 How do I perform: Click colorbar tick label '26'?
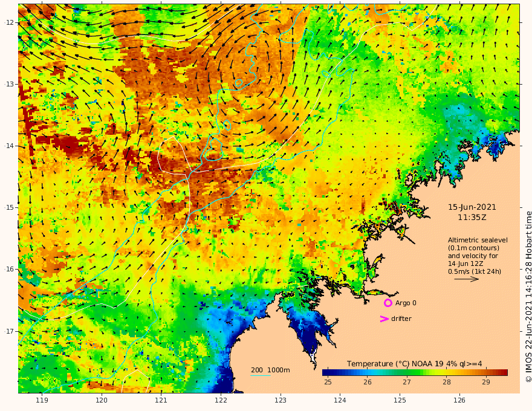(368, 382)
